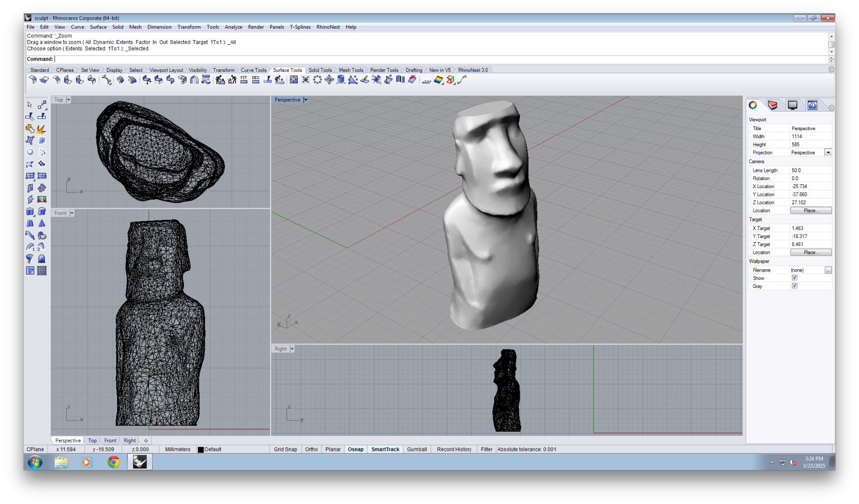Open the Top viewport title menu arrow
The width and height of the screenshot is (859, 504).
pyautogui.click(x=69, y=100)
